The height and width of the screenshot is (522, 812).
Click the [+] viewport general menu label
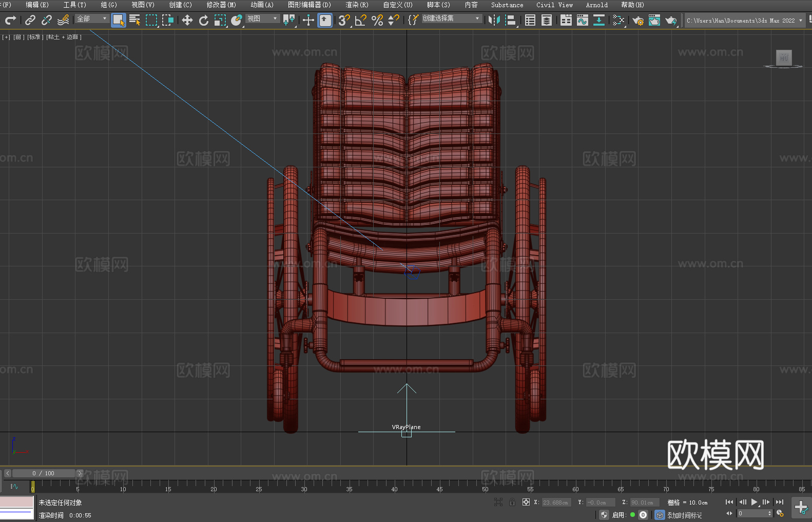click(x=6, y=37)
